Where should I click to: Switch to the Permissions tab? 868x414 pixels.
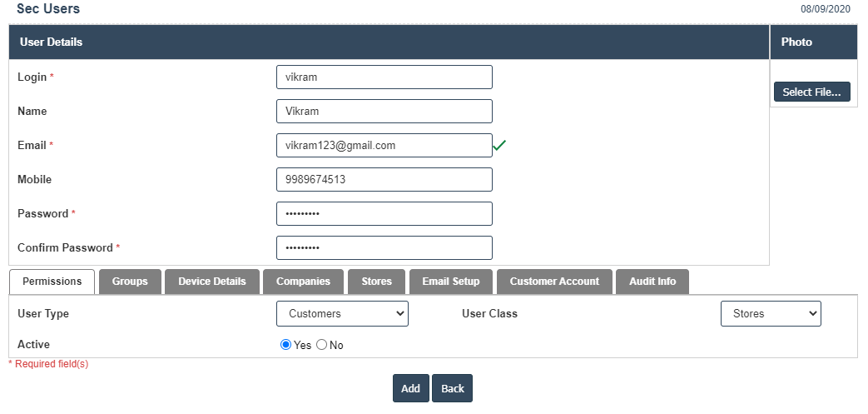click(52, 282)
